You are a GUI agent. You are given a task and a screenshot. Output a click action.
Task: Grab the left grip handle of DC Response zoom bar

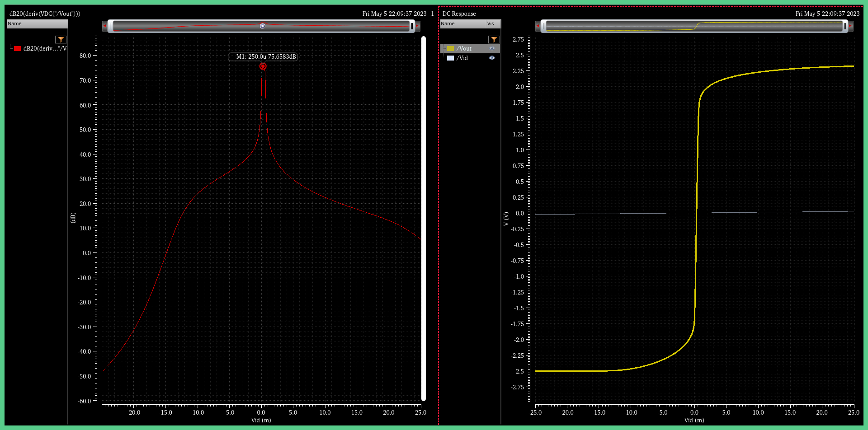(543, 26)
